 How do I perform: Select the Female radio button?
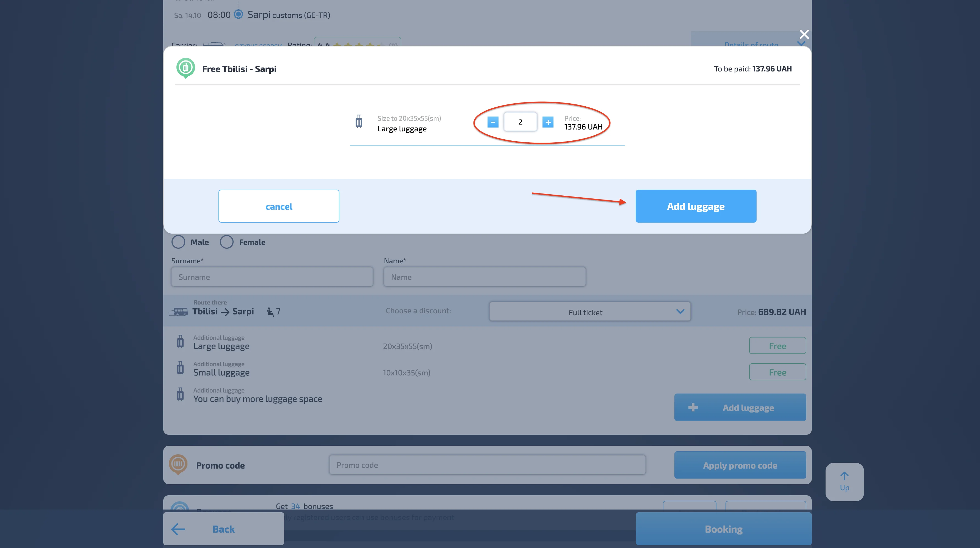tap(226, 242)
